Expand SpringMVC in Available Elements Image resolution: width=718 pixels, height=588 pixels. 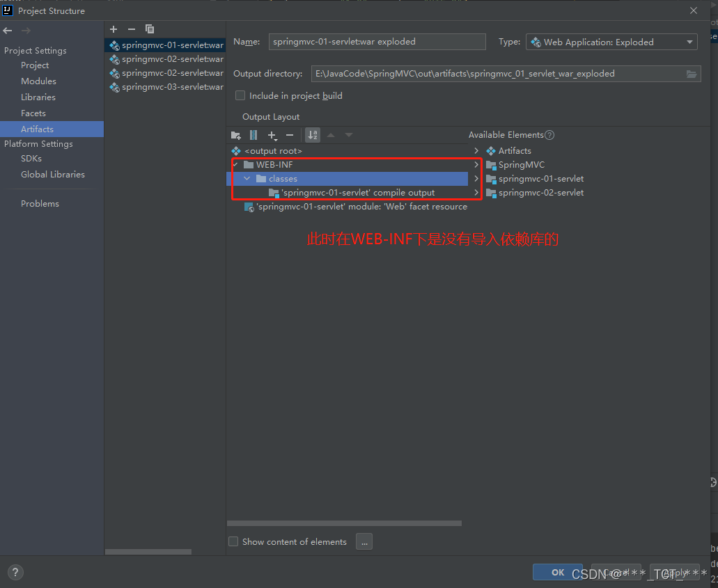click(x=476, y=165)
